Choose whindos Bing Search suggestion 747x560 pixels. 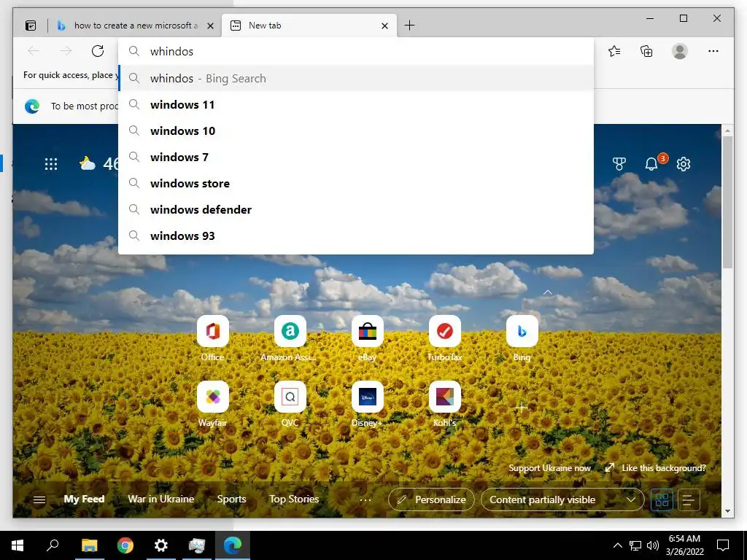pos(356,78)
